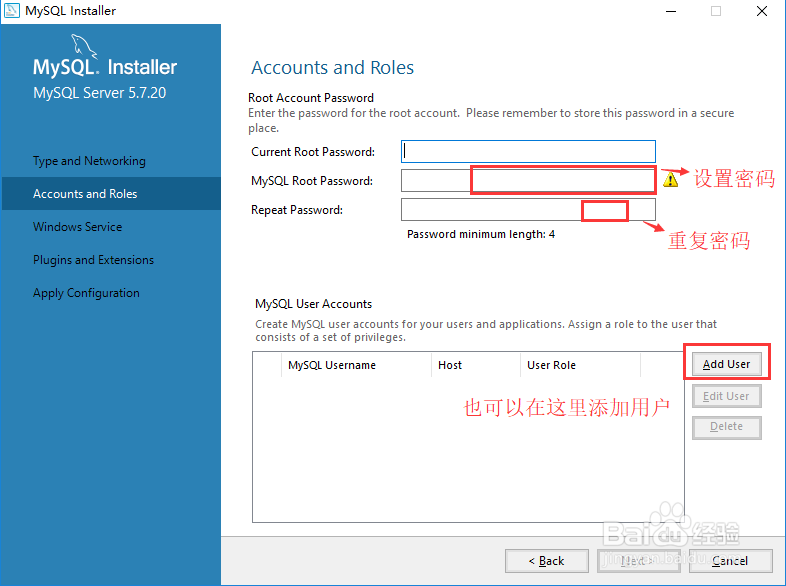Screen dimensions: 786x586
Task: Click the Cancel button
Action: point(730,560)
